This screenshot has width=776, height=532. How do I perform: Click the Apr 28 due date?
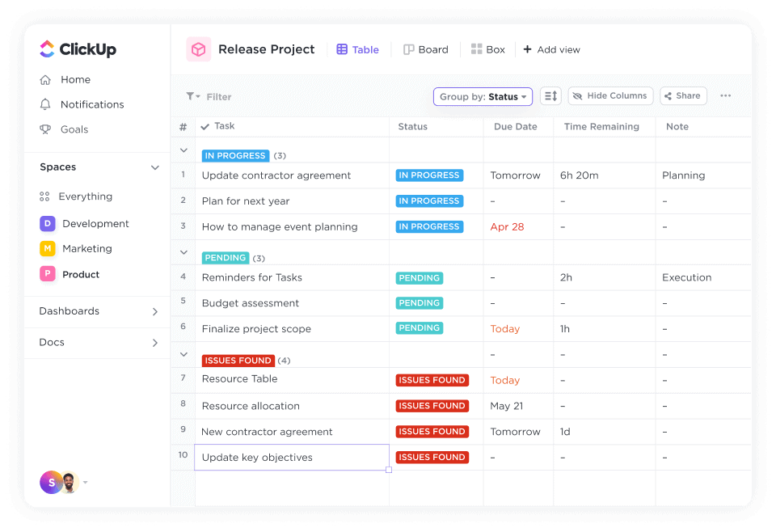click(507, 226)
